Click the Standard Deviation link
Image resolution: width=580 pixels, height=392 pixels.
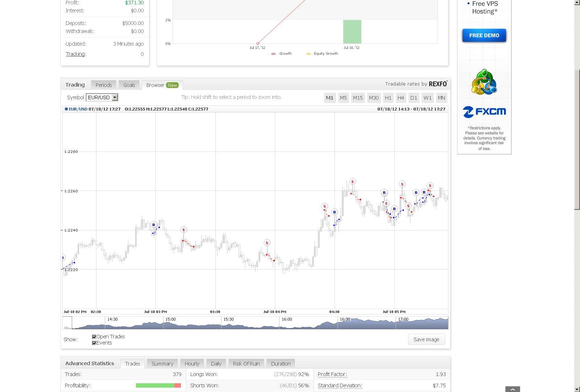(x=340, y=385)
